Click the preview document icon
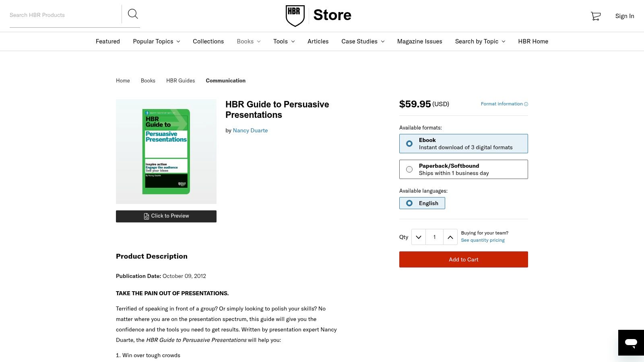 tap(147, 216)
